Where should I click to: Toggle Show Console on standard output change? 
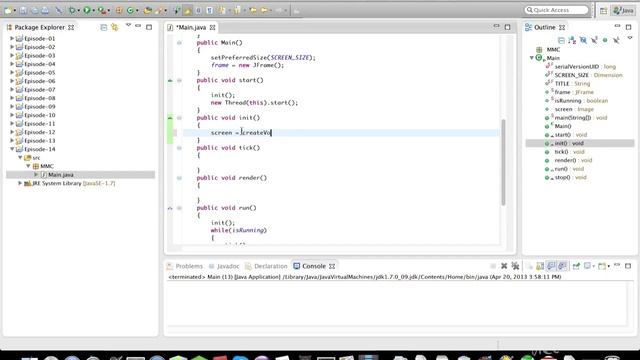(x=551, y=266)
